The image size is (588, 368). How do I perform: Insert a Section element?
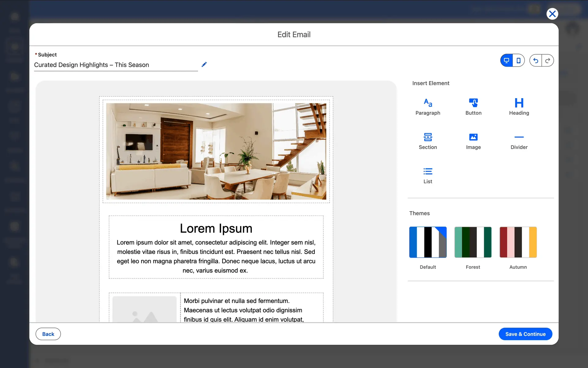click(x=428, y=141)
